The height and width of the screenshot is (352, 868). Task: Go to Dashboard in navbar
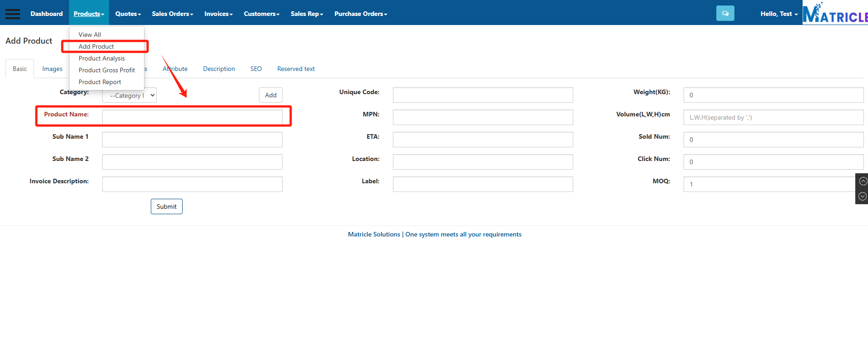tap(47, 14)
